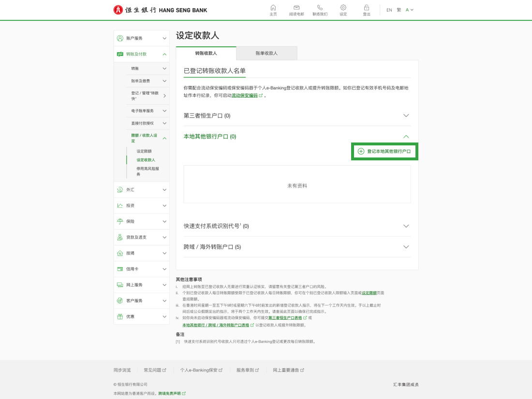Open the read mail (阅读电邮) icon
Viewport: 532px width, 399px height.
coord(296,8)
